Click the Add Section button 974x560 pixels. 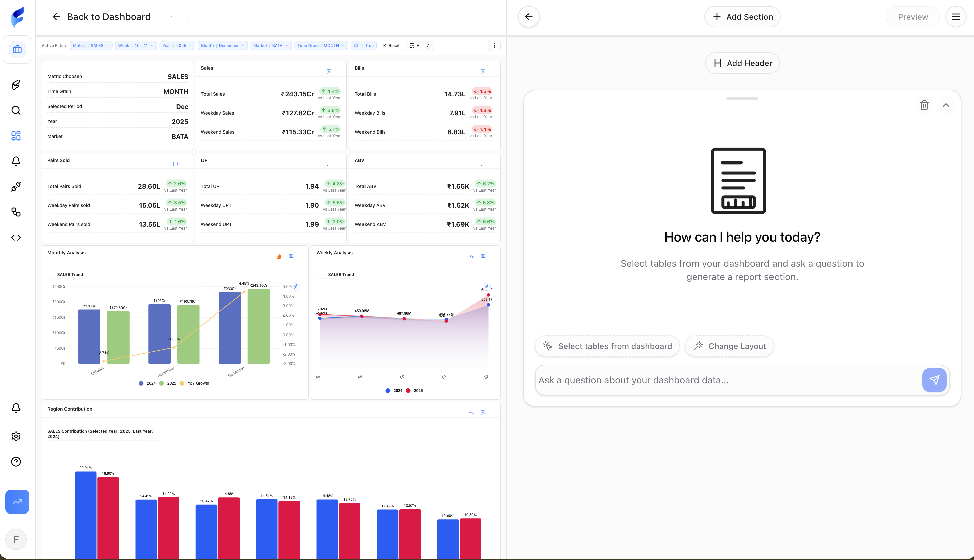[x=742, y=17]
